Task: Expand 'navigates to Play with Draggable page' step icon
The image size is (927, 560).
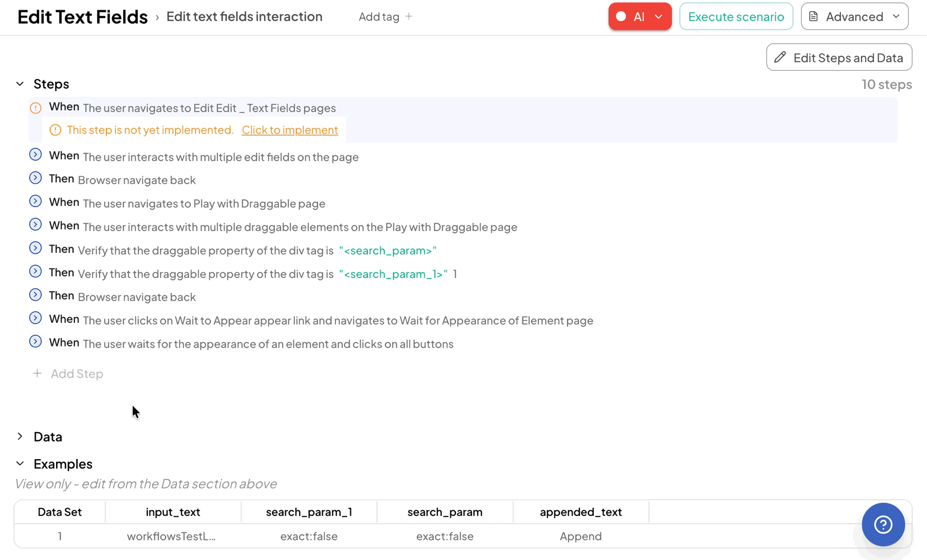Action: tap(35, 201)
